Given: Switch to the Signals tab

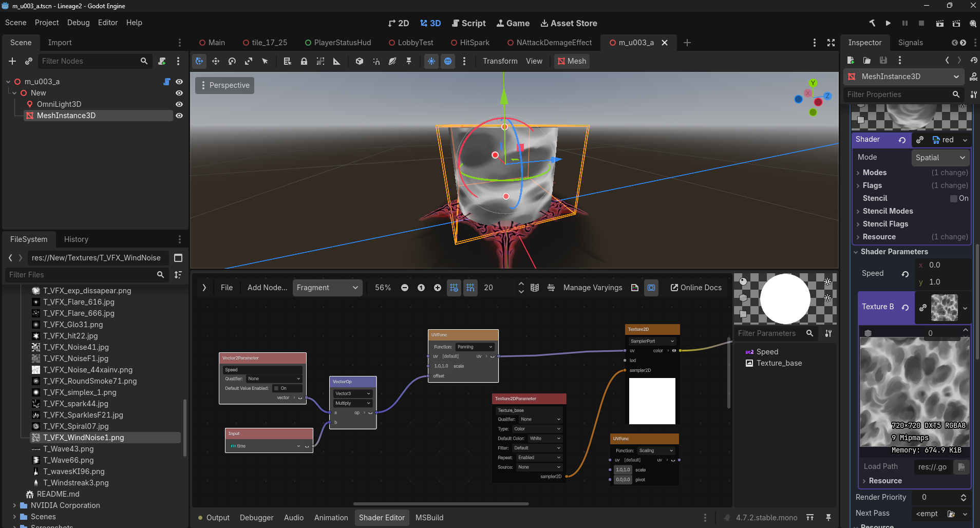Looking at the screenshot, I should pos(910,43).
